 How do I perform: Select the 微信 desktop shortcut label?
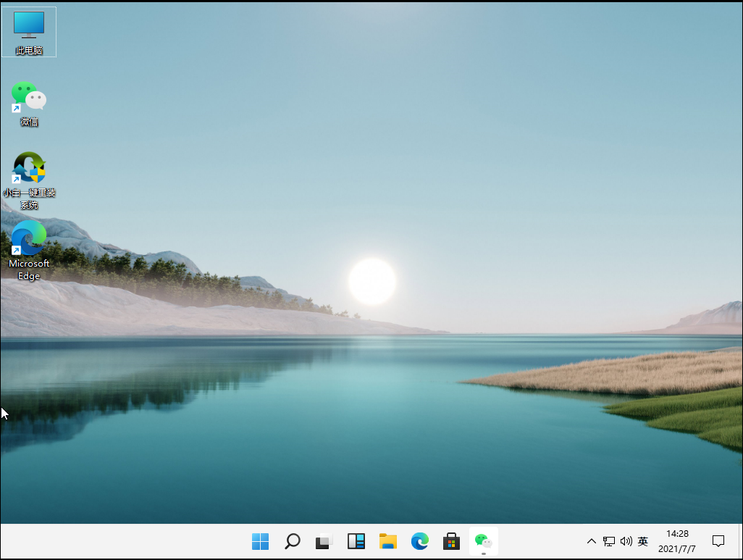(28, 122)
